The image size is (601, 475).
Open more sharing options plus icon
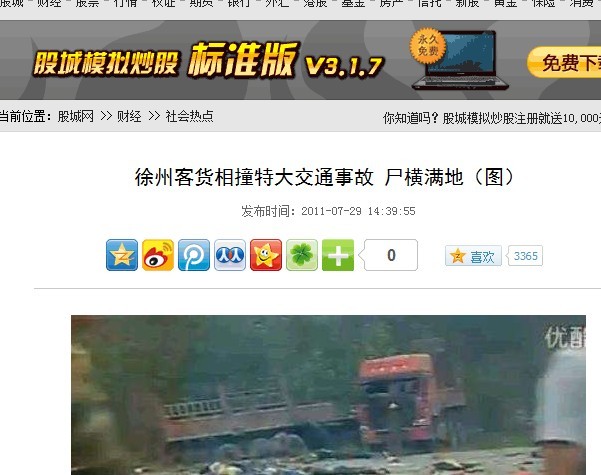(x=338, y=255)
